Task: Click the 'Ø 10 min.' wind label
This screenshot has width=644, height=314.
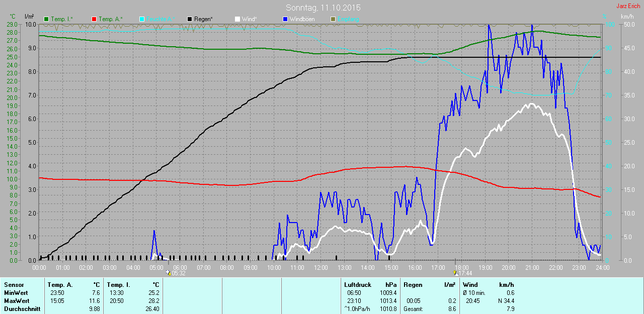Action: click(474, 293)
